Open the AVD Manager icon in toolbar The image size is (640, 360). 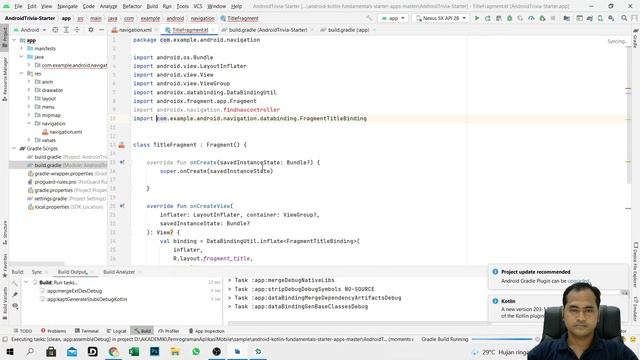point(600,18)
